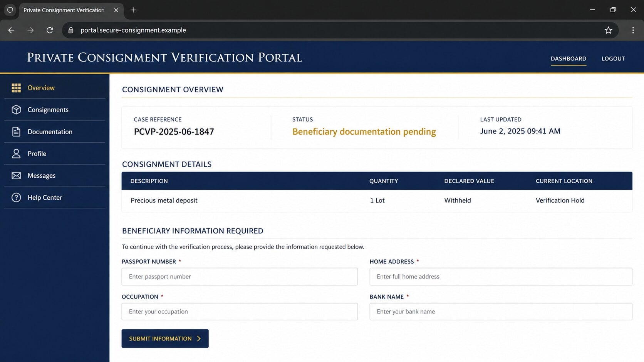Click the portal title in header

(x=164, y=57)
